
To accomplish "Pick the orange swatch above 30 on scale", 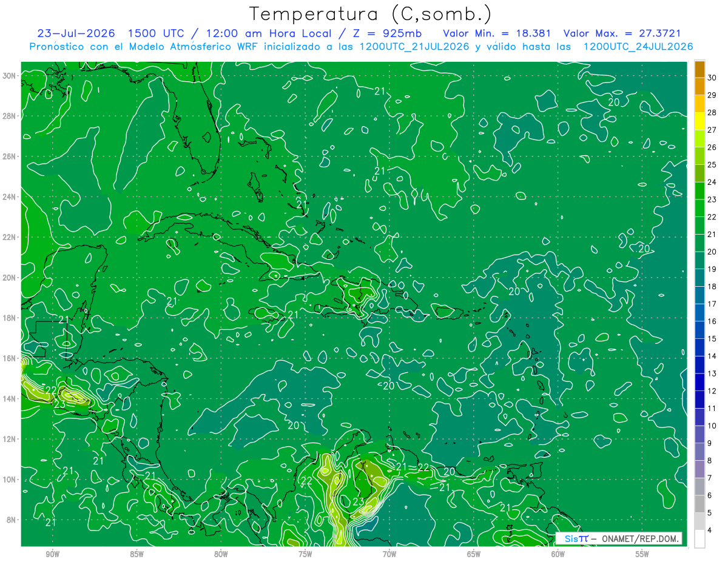I will [x=699, y=69].
